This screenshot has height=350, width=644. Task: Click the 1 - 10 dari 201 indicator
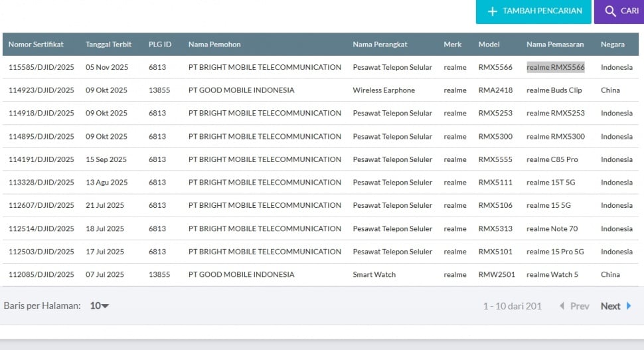tap(512, 306)
